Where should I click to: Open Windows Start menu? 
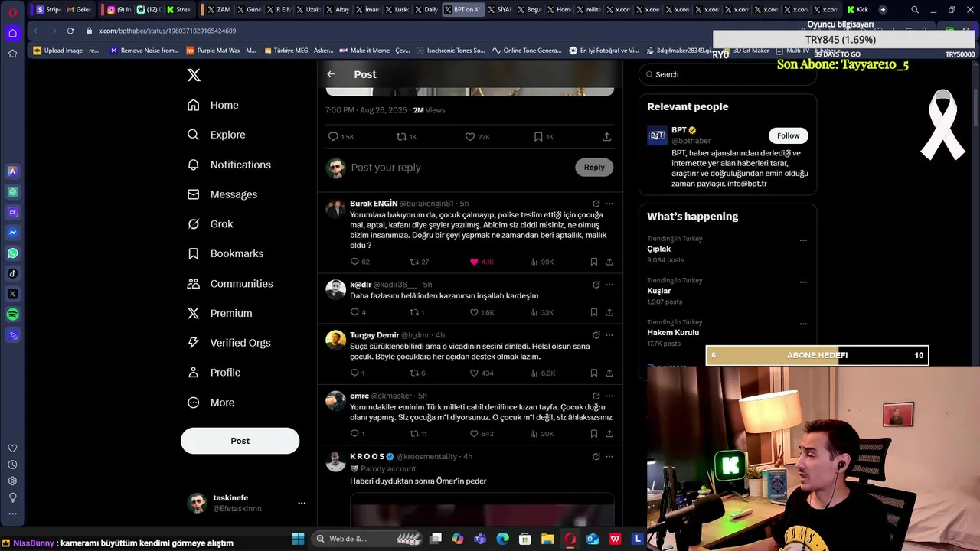(x=298, y=539)
